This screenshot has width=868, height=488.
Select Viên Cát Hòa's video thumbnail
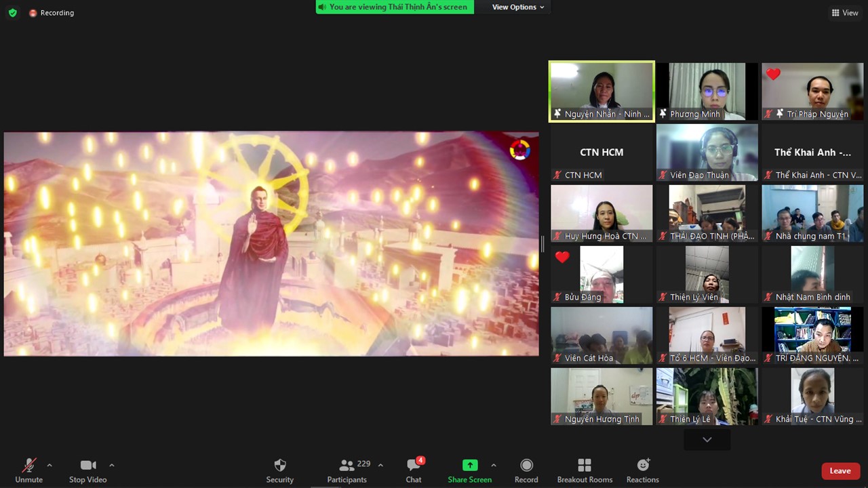click(601, 335)
